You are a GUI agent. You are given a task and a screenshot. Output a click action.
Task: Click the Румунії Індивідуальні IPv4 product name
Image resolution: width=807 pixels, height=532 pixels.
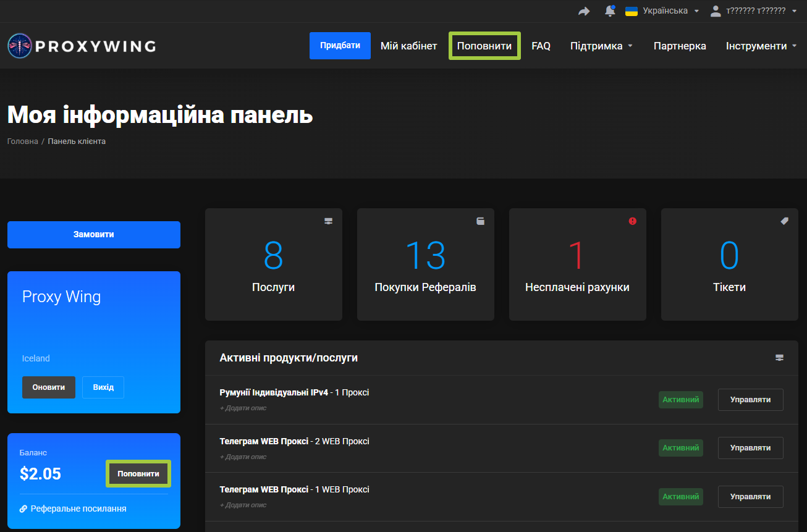pos(274,392)
